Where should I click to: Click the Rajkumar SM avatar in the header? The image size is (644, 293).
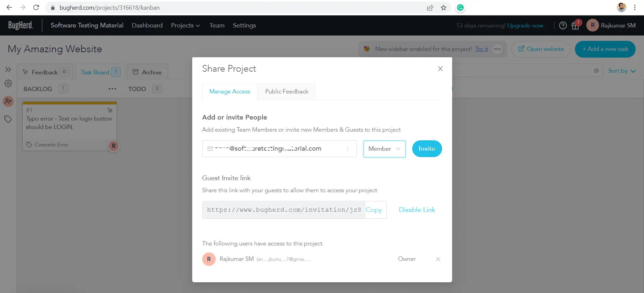click(592, 25)
